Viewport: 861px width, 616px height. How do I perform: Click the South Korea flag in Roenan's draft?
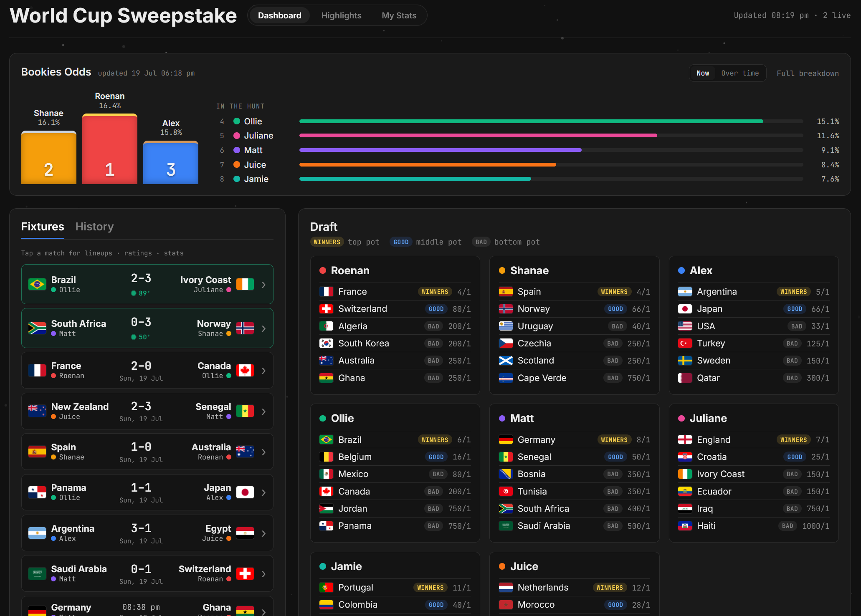[326, 343]
